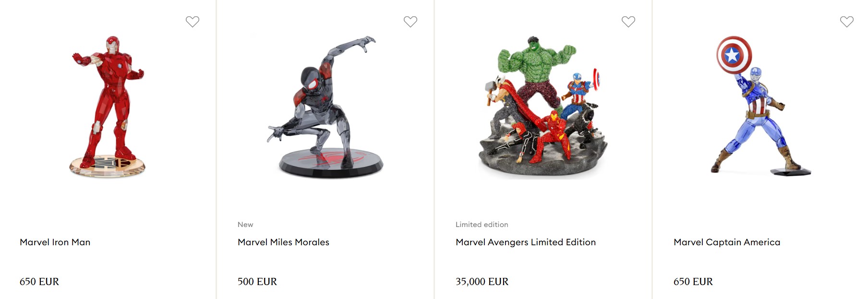Select the Marvel Avengers Limited Edition title

pyautogui.click(x=526, y=242)
